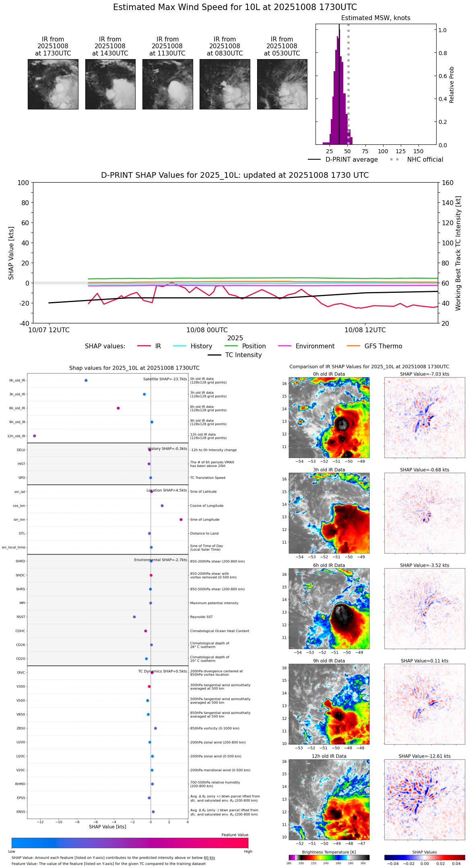The image size is (470, 868).
Task: Click the 'Satellite SHAP=-23.7kts' annotation
Action: (165, 379)
